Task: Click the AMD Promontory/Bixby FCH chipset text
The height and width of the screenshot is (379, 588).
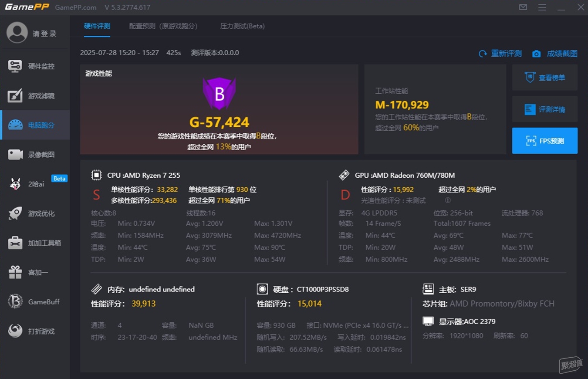Action: pyautogui.click(x=502, y=304)
